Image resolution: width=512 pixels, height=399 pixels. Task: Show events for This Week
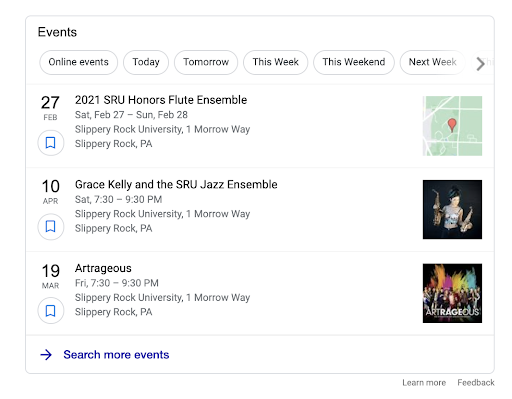point(275,62)
